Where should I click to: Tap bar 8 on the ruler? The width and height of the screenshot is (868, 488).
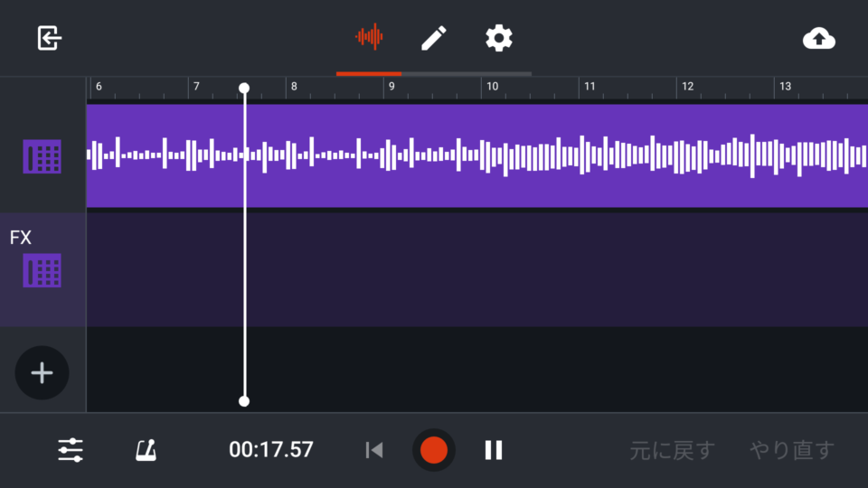click(x=294, y=87)
